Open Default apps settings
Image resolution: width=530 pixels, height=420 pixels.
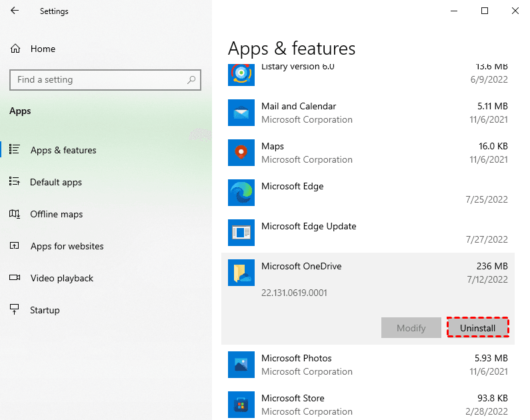pyautogui.click(x=56, y=182)
